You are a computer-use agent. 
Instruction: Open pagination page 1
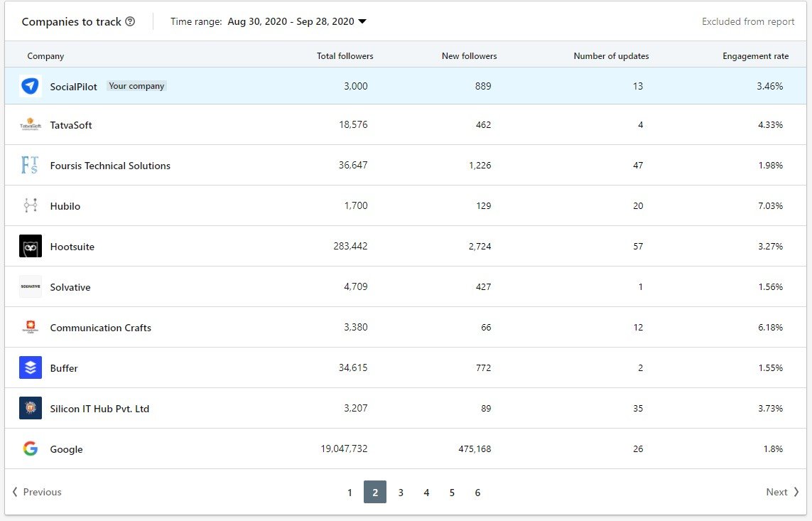[350, 493]
